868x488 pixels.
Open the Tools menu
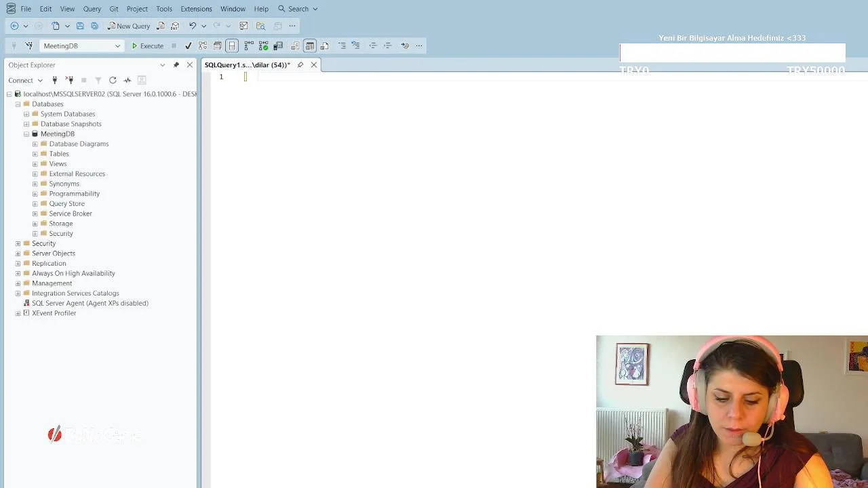coord(164,9)
